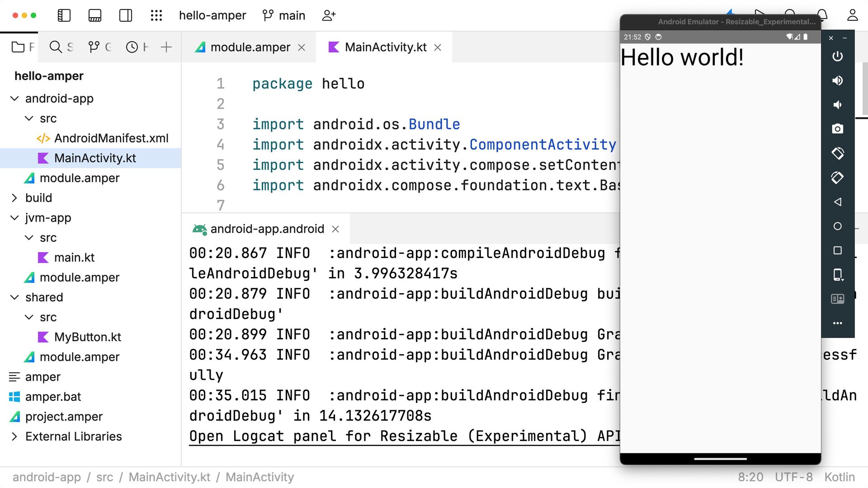The height and width of the screenshot is (488, 868).
Task: Click the add collaborator icon
Action: click(329, 15)
